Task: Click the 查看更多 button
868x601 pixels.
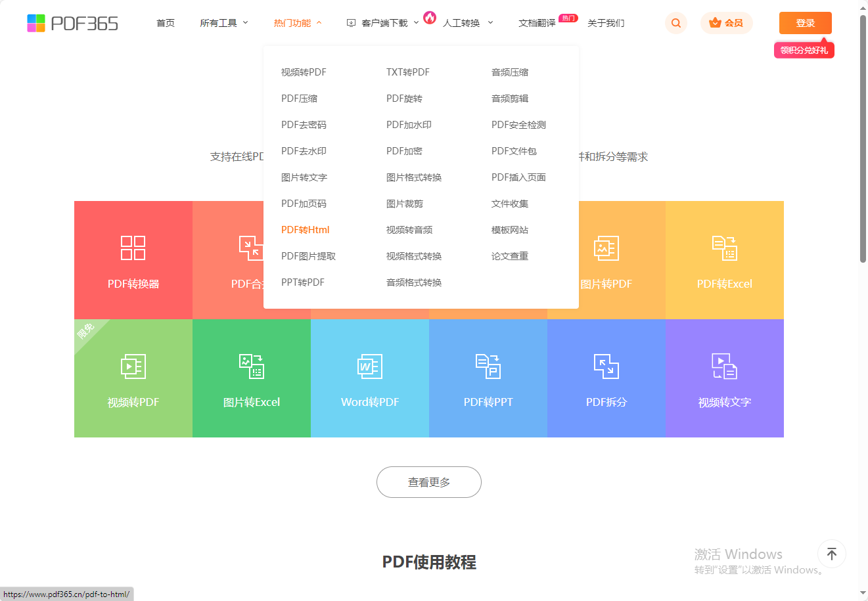Action: coord(429,482)
